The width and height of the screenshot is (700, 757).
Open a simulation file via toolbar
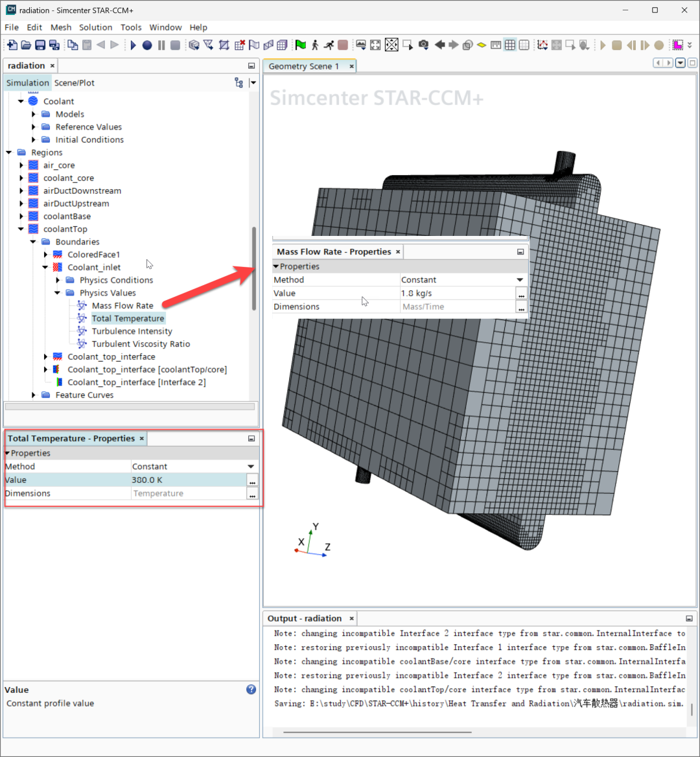26,45
